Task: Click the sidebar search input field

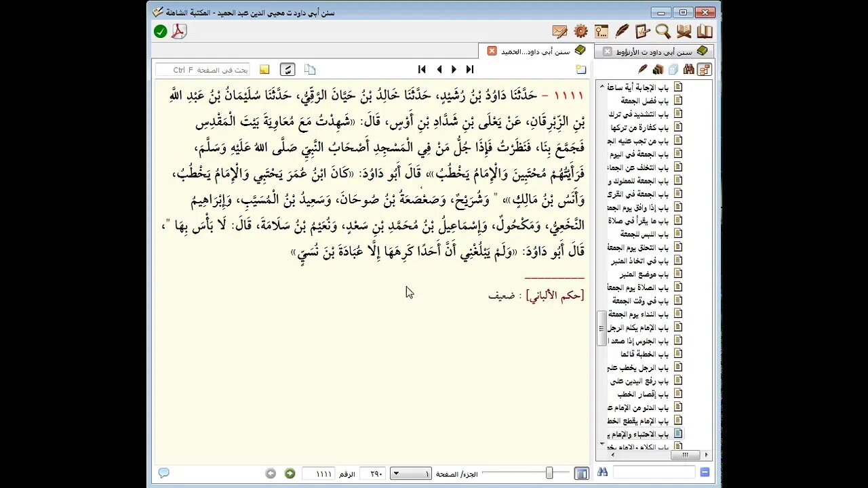Action: point(654,472)
